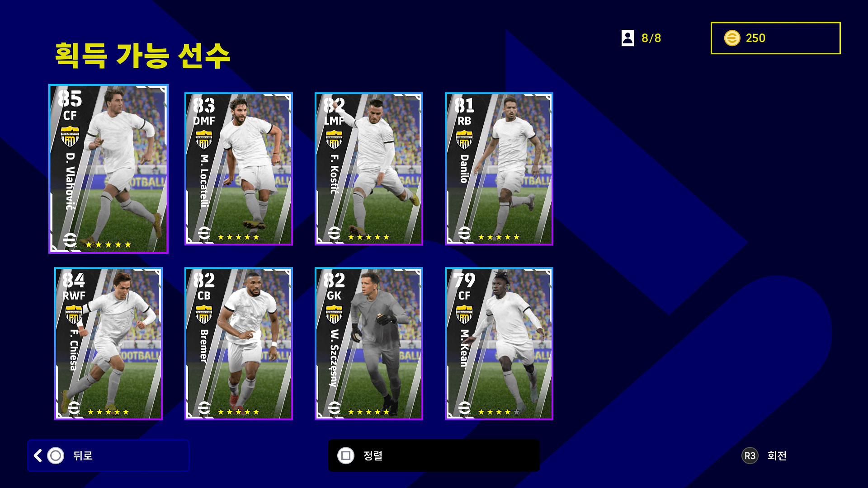Open the 정렬 sort option

coord(434,455)
